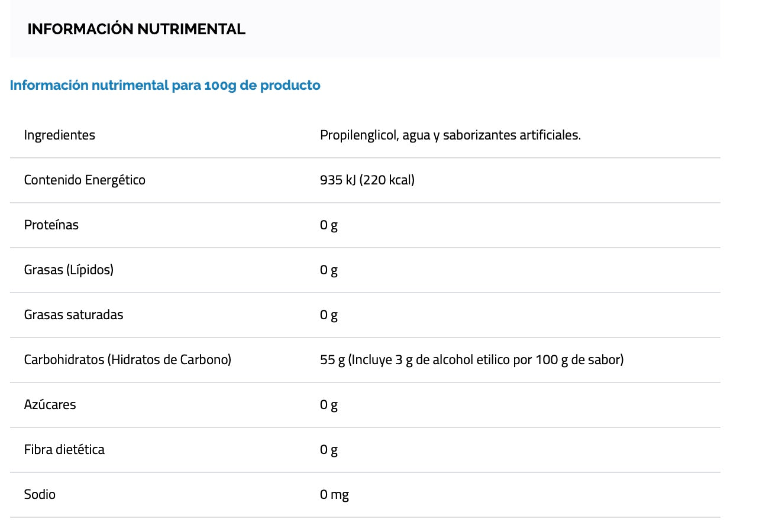Image resolution: width=769 pixels, height=532 pixels.
Task: Click the '0 g' value for Fibra dietética
Action: click(x=328, y=449)
